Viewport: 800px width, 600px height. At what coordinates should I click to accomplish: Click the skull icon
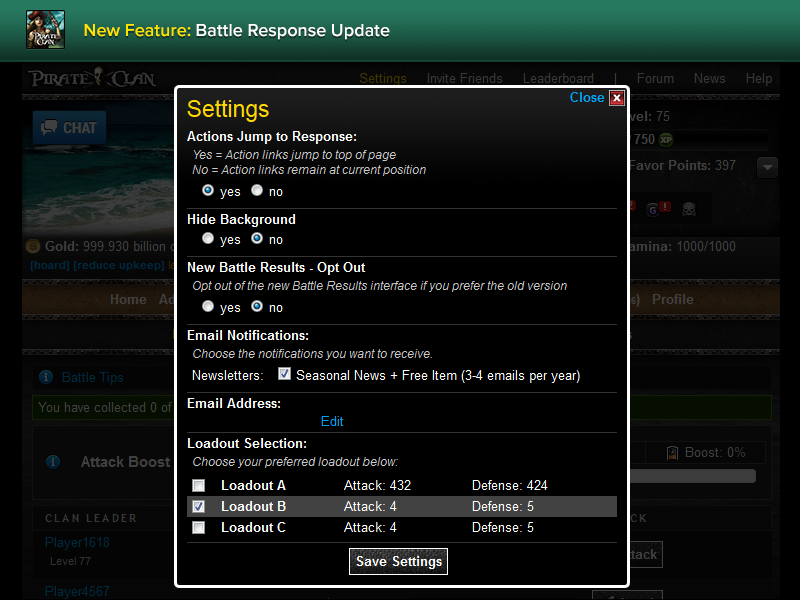pyautogui.click(x=689, y=209)
